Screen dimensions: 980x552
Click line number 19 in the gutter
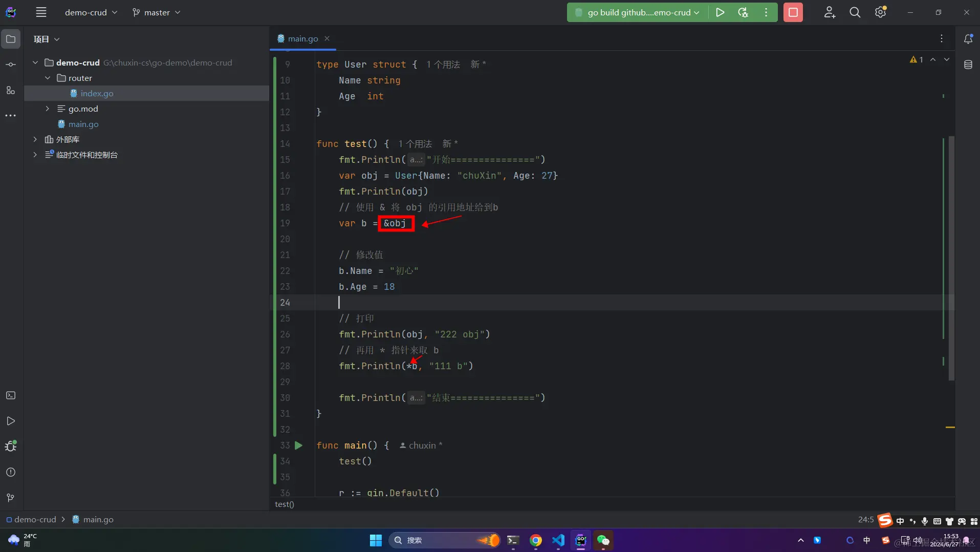pyautogui.click(x=285, y=223)
